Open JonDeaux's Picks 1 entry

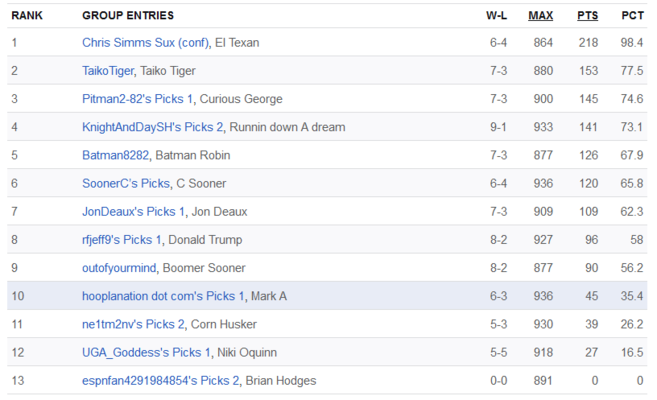pyautogui.click(x=133, y=212)
